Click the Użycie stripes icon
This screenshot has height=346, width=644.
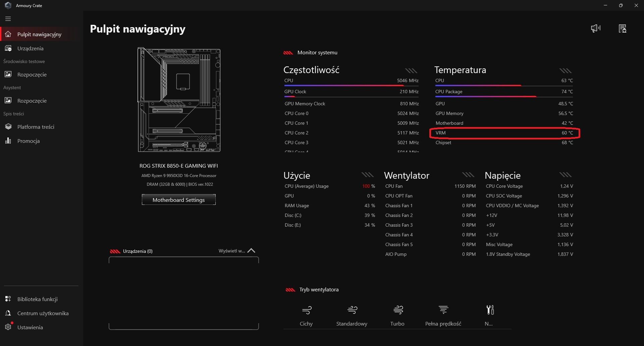tap(368, 175)
